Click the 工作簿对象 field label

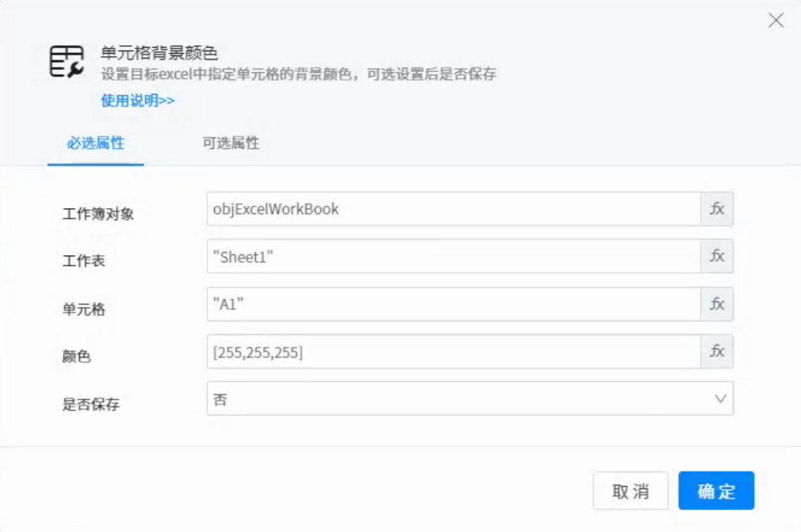click(x=98, y=214)
